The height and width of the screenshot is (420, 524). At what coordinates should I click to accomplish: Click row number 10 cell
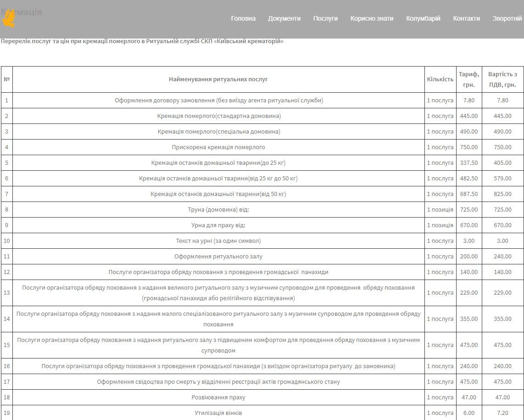(7, 241)
